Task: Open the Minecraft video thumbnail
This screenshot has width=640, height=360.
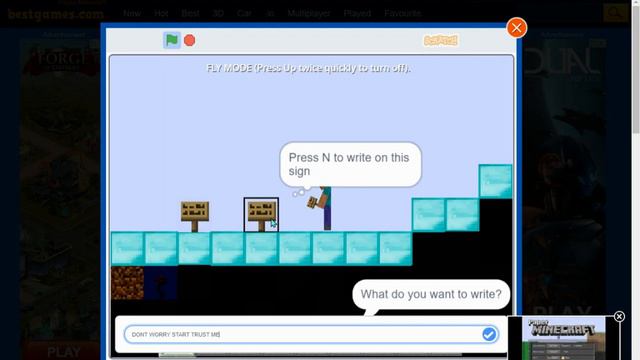Action: (563, 338)
